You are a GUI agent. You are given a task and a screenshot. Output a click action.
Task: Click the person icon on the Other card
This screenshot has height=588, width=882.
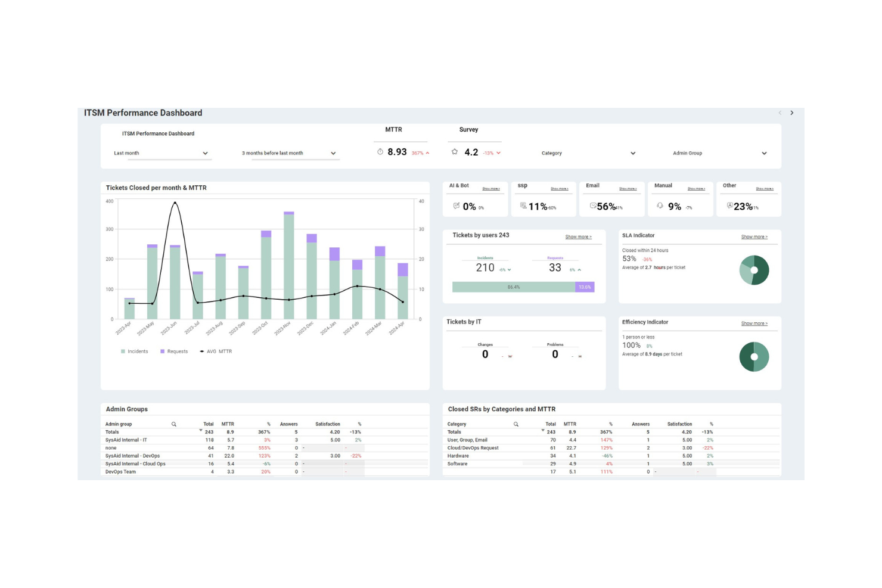coord(730,207)
